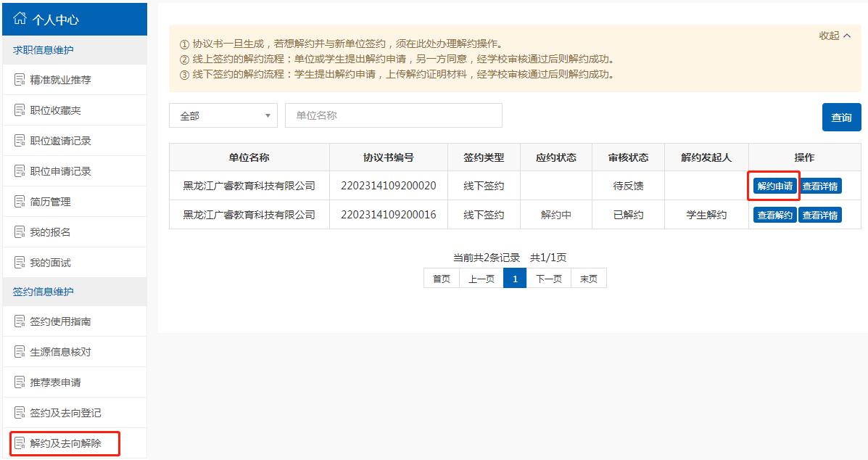Collapse the 求职信息维护 section header
This screenshot has width=868, height=460.
pyautogui.click(x=44, y=50)
